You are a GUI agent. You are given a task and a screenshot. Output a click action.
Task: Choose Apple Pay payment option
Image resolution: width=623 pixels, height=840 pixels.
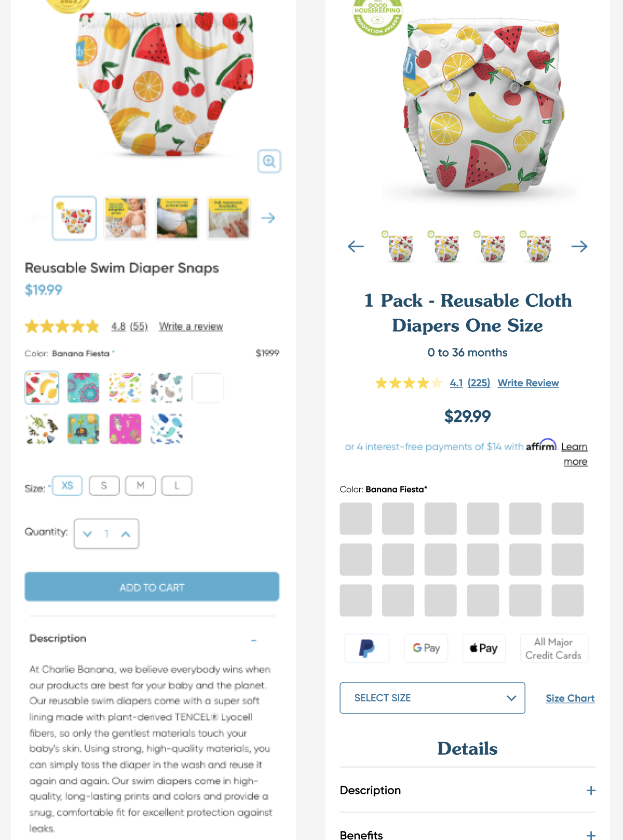484,648
